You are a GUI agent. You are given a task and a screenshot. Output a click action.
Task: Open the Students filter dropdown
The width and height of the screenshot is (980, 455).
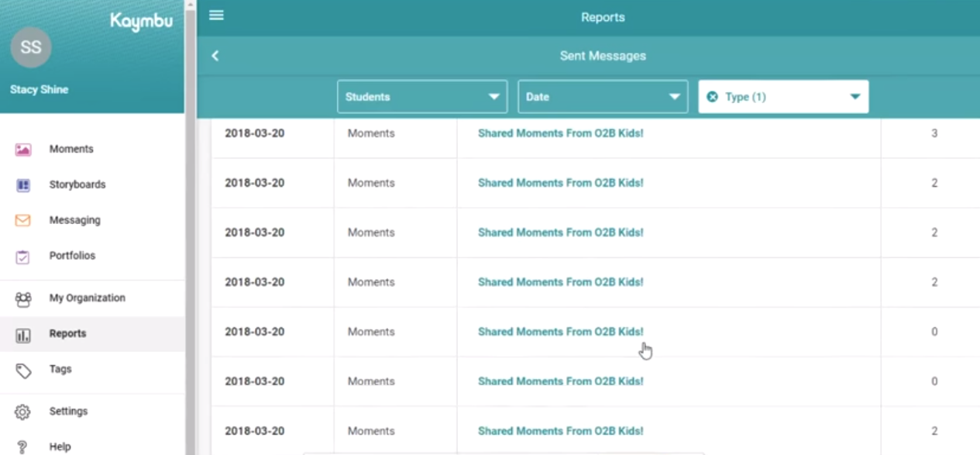pos(422,97)
